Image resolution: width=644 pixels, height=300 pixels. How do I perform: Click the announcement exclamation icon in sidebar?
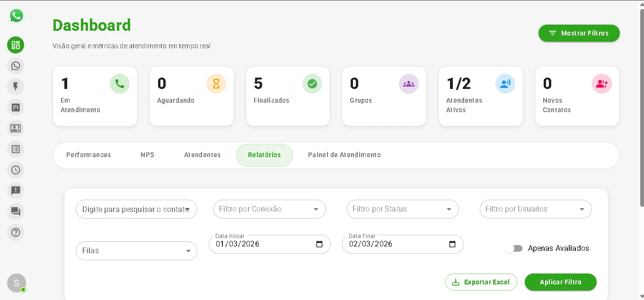[16, 191]
